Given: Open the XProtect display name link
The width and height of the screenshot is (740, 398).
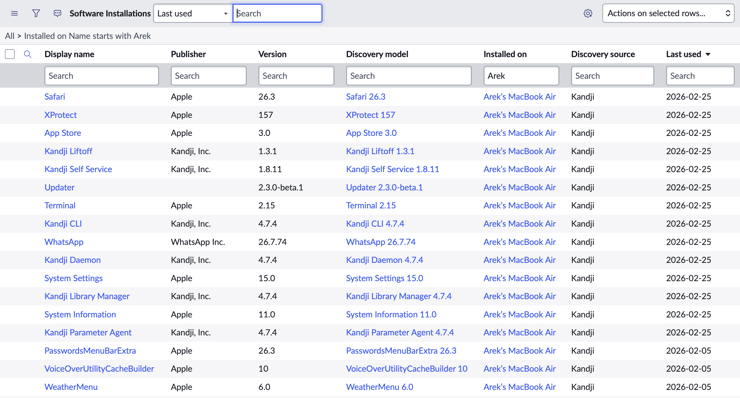Looking at the screenshot, I should tap(60, 115).
